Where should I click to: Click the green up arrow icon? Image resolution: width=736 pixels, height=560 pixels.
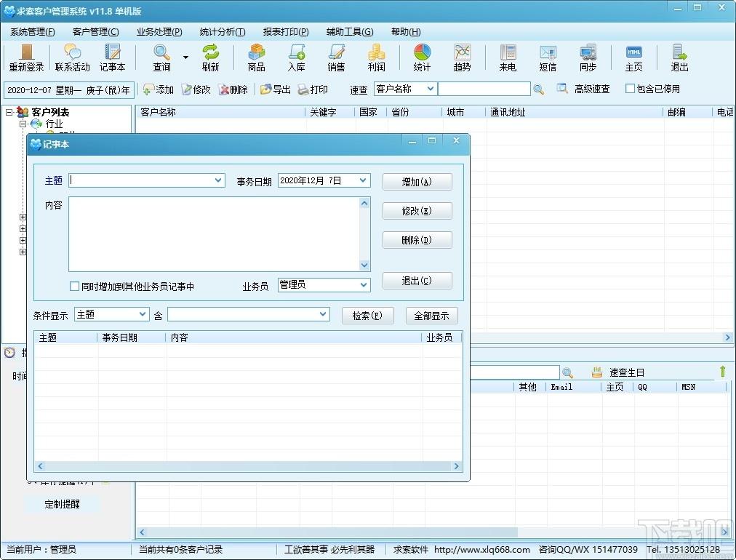pyautogui.click(x=722, y=372)
